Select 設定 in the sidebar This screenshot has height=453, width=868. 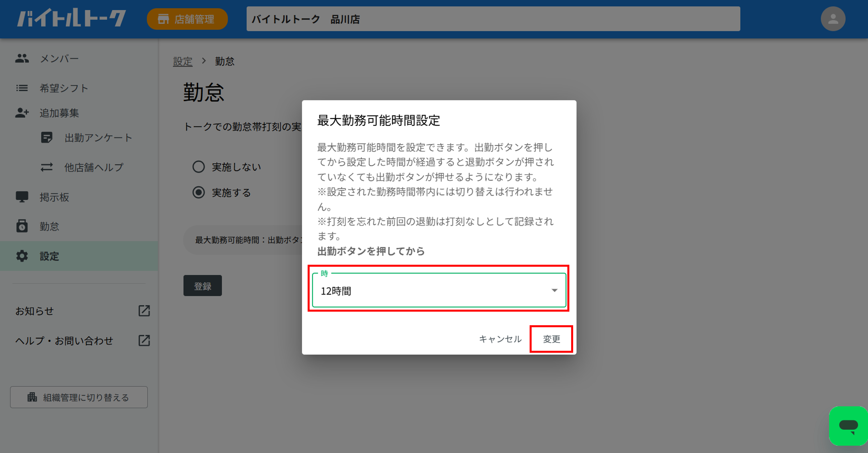click(79, 256)
